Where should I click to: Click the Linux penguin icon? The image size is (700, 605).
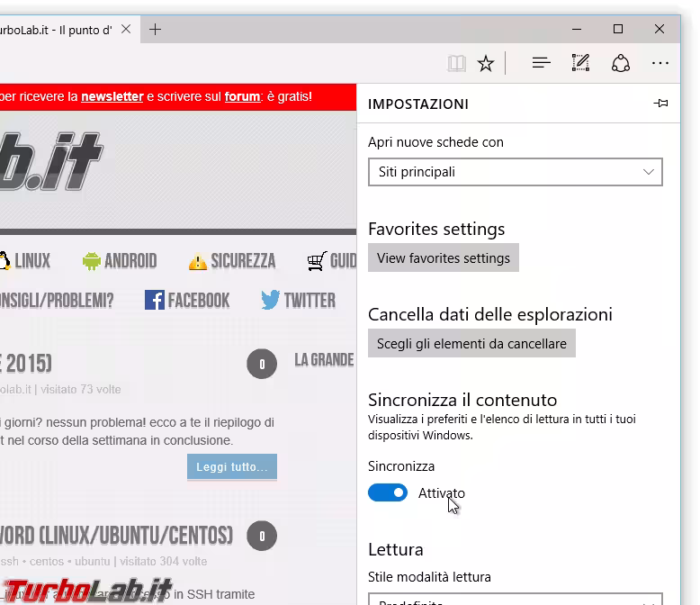click(x=4, y=261)
